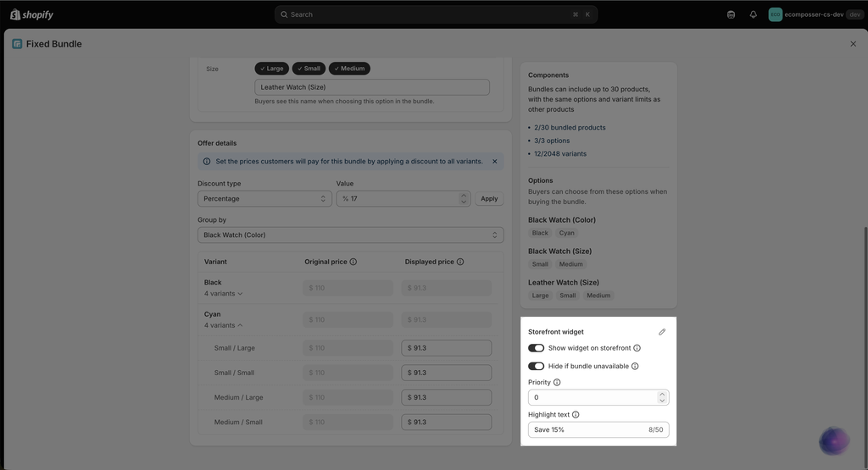Open the Sidekick assistant icon in top bar

click(x=731, y=14)
